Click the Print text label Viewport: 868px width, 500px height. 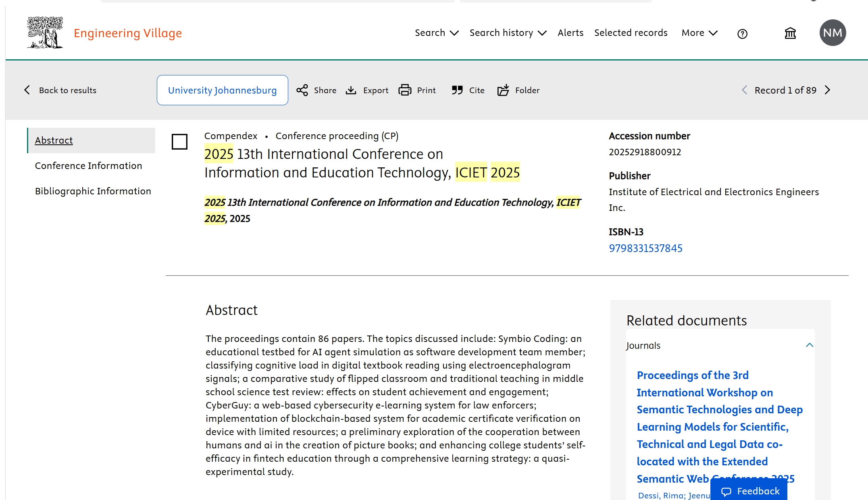pos(426,90)
